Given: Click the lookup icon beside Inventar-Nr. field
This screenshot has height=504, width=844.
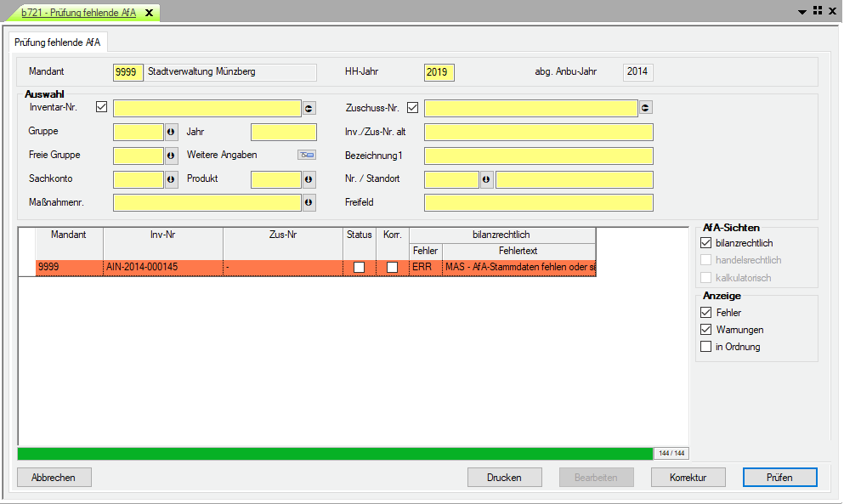Looking at the screenshot, I should 309,108.
